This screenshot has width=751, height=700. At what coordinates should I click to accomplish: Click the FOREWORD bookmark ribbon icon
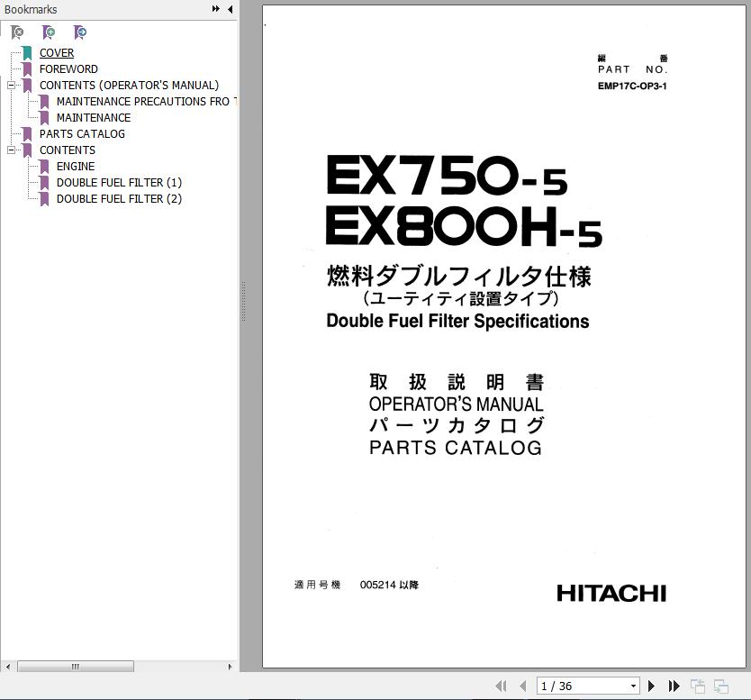(27, 69)
